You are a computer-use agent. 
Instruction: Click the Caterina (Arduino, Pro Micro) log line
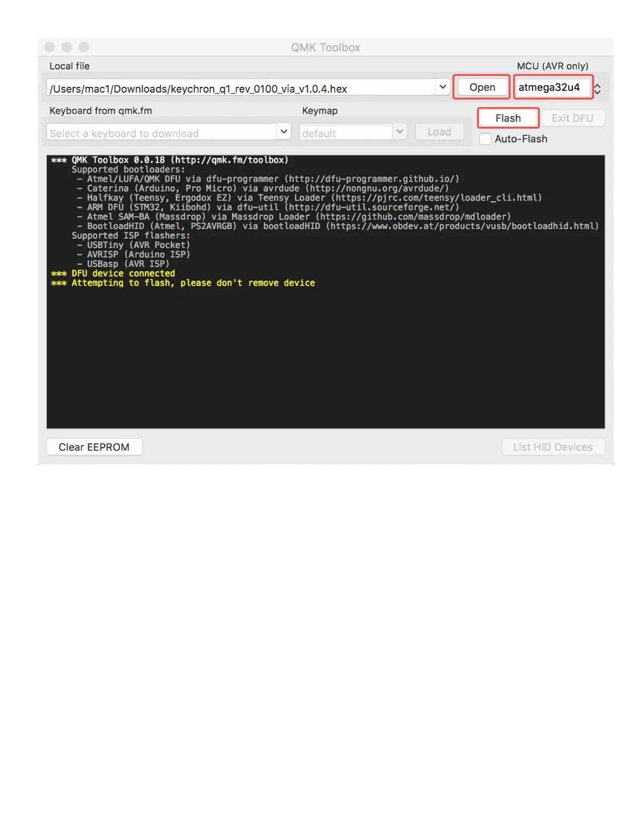pos(263,188)
